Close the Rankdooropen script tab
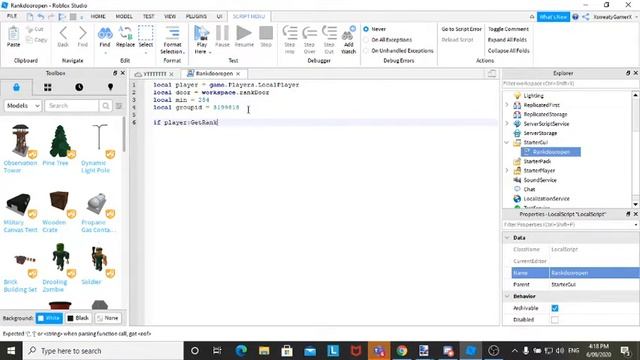The image size is (640, 360). pyautogui.click(x=238, y=74)
